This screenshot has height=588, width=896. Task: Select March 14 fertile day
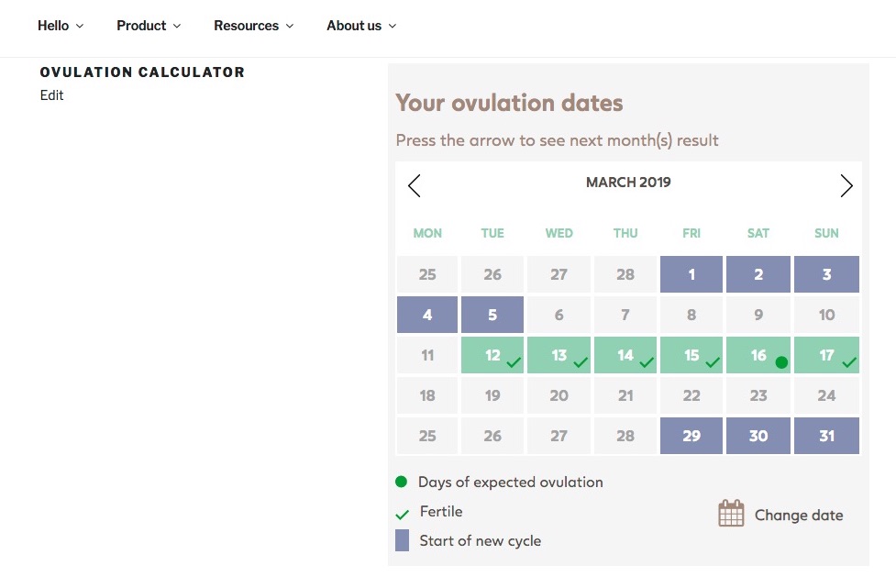(625, 355)
